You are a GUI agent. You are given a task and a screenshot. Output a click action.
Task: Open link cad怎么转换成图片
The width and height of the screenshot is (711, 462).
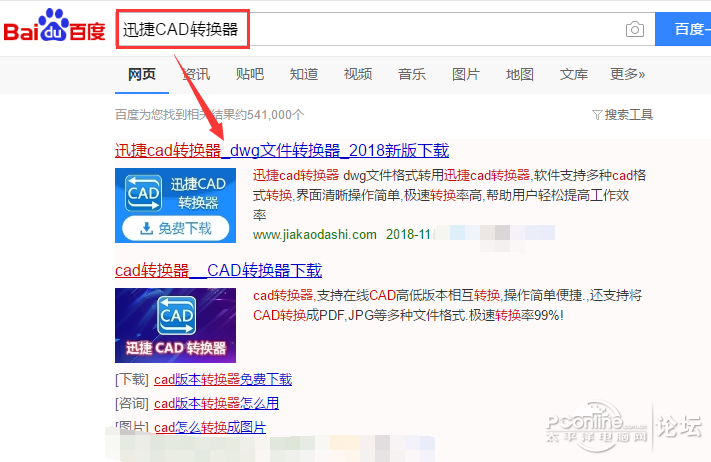point(210,427)
